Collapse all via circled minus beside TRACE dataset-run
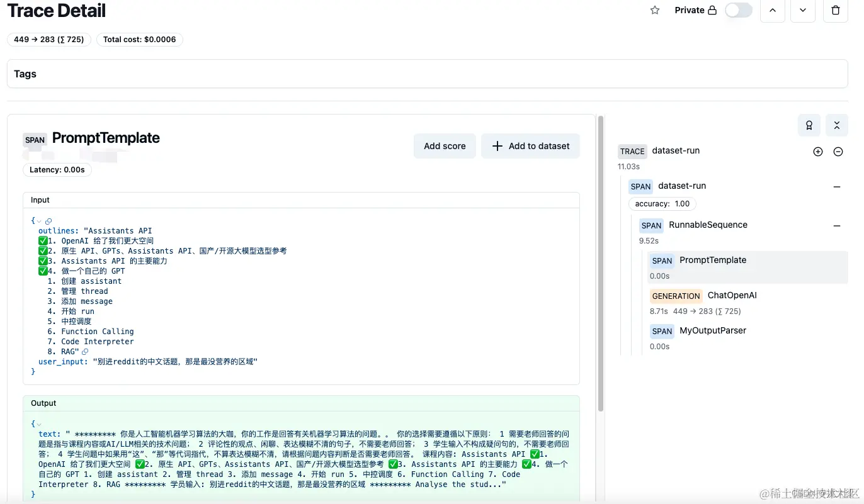The width and height of the screenshot is (864, 504). click(x=838, y=152)
